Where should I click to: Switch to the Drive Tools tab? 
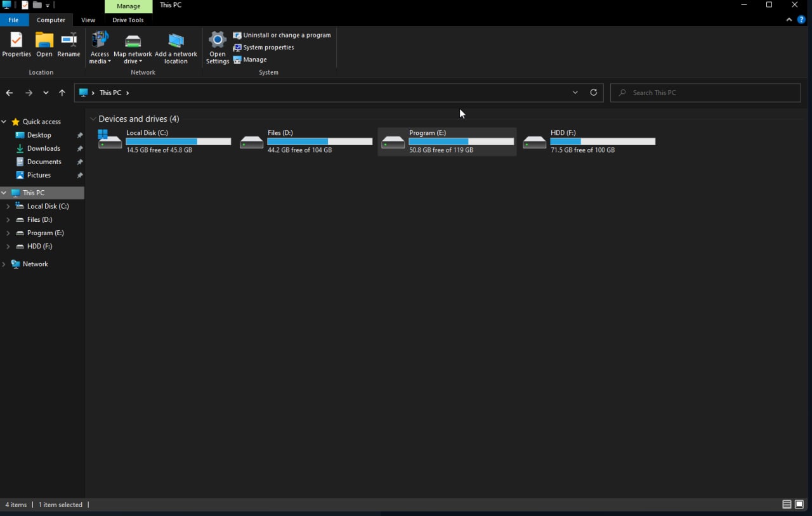coord(128,20)
